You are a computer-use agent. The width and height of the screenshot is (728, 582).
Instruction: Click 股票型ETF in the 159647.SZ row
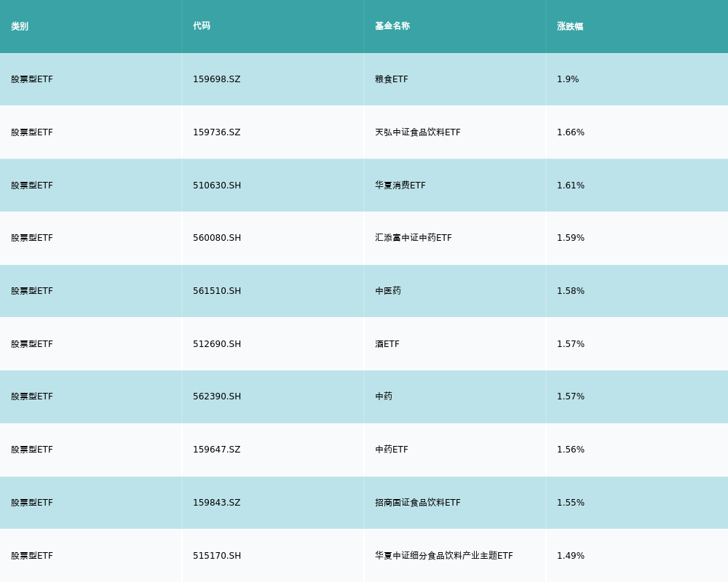click(32, 450)
